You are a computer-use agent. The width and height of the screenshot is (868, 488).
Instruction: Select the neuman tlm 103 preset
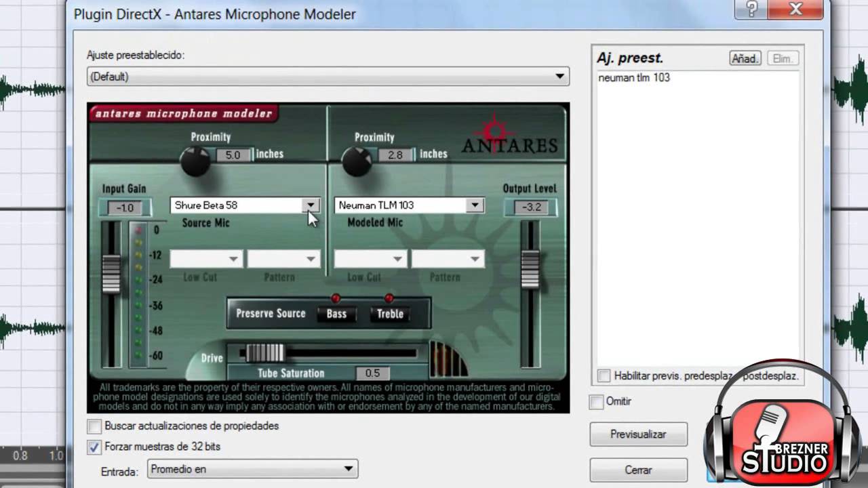634,78
